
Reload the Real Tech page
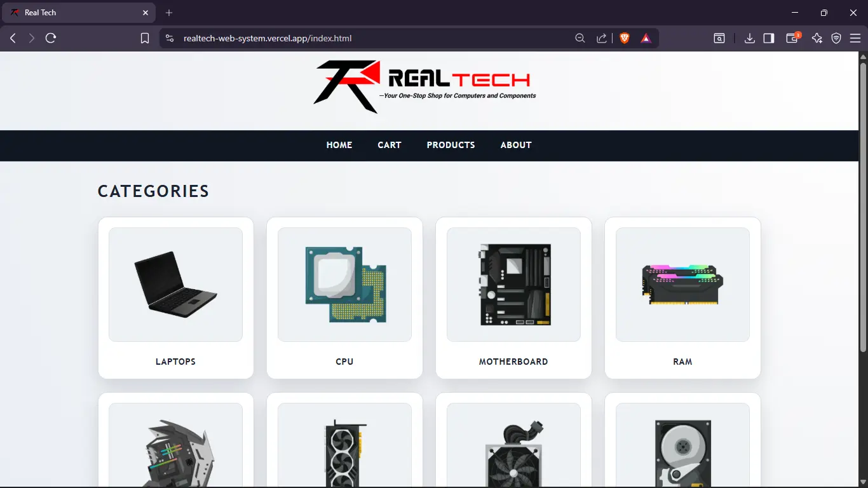coord(51,38)
